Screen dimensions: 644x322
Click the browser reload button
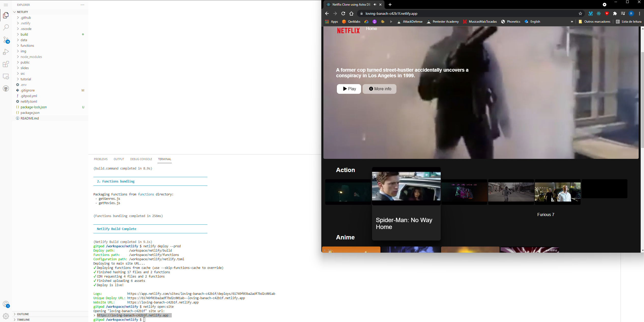[x=343, y=13]
